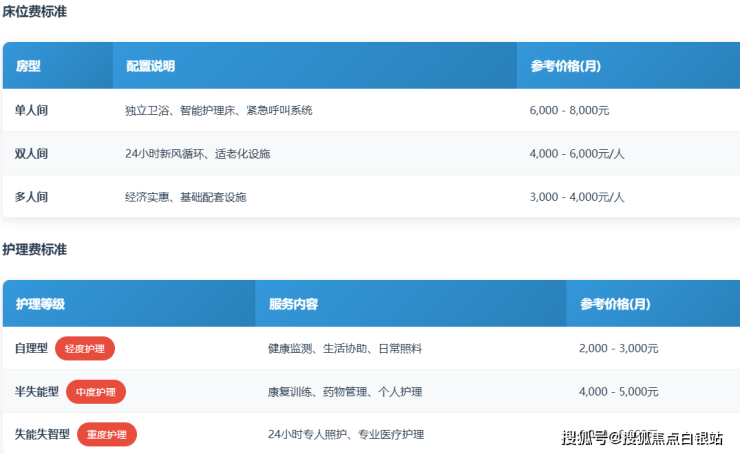Select the 单人间 room type cell
This screenshot has width=740, height=454.
tap(32, 110)
